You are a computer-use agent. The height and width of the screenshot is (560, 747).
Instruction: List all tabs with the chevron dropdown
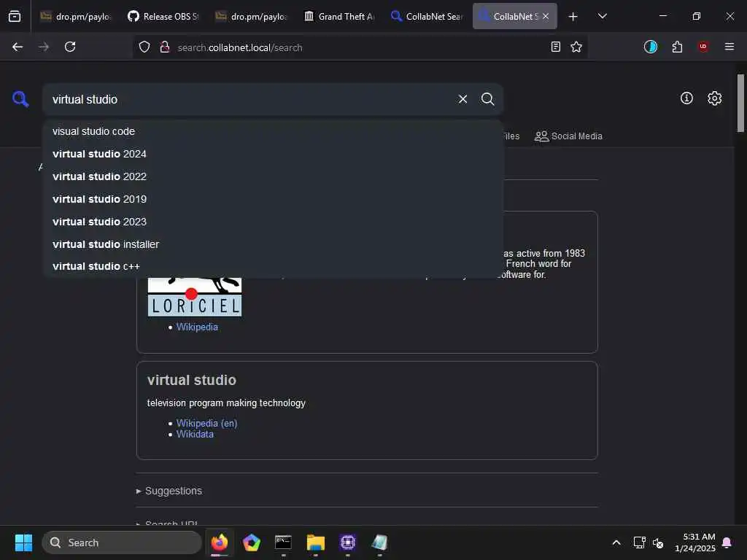602,16
